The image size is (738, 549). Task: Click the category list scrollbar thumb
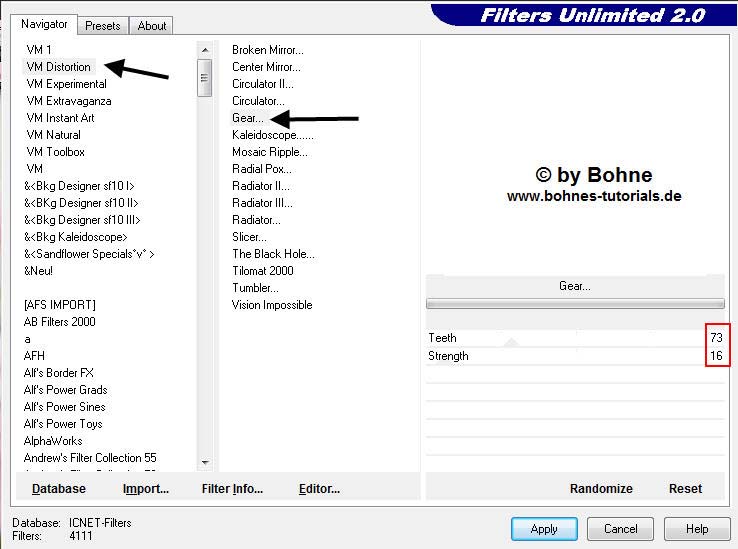(205, 78)
